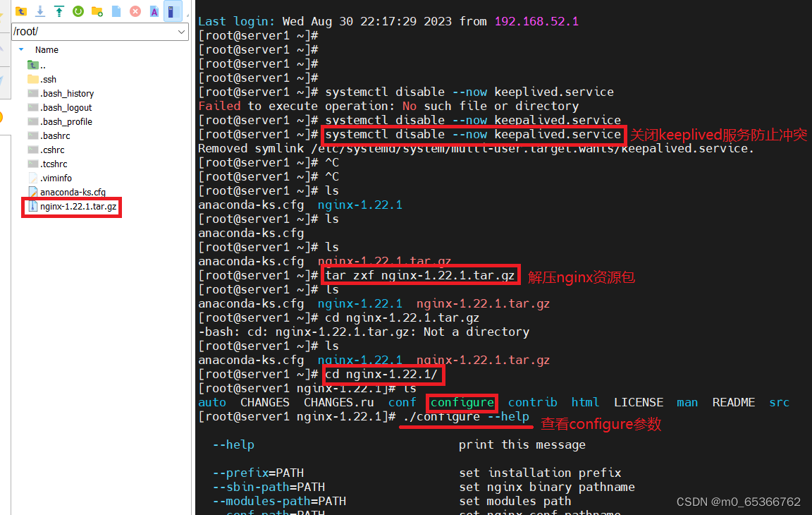This screenshot has height=515, width=812.
Task: Create a new folder using toolbar icon
Action: tap(98, 11)
